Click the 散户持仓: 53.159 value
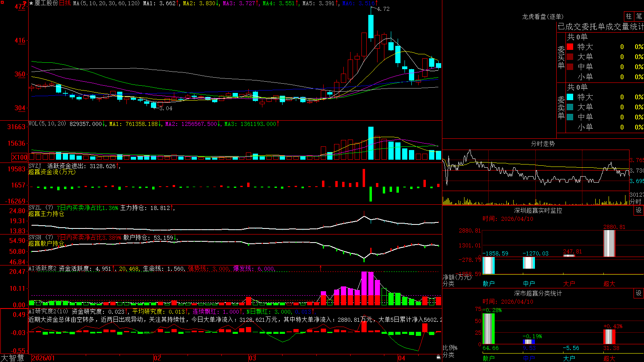This screenshot has width=644, height=362. 148,238
